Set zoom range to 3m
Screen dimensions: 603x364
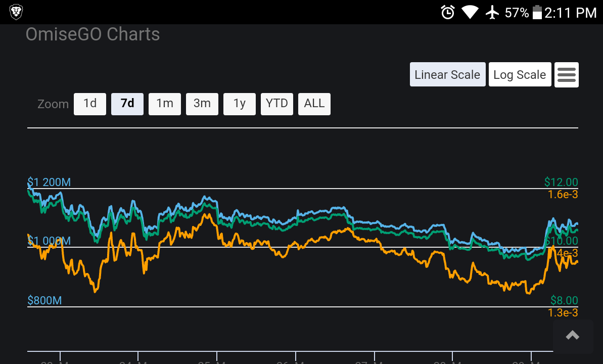202,104
